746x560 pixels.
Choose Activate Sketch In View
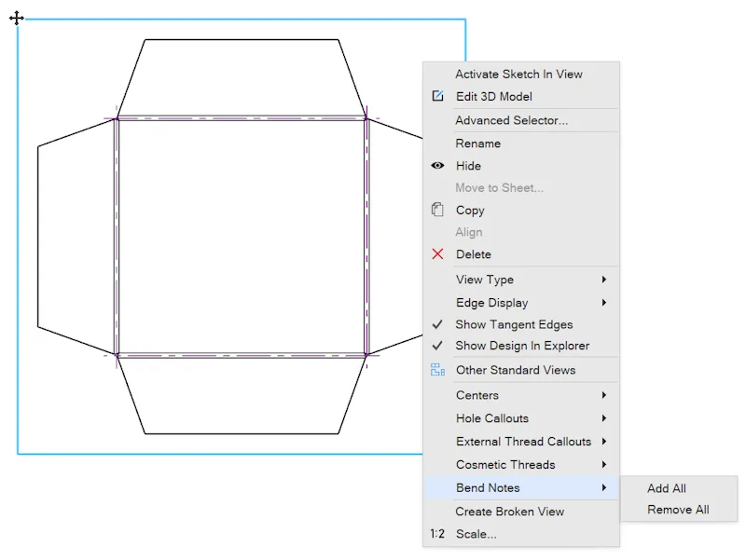(521, 74)
